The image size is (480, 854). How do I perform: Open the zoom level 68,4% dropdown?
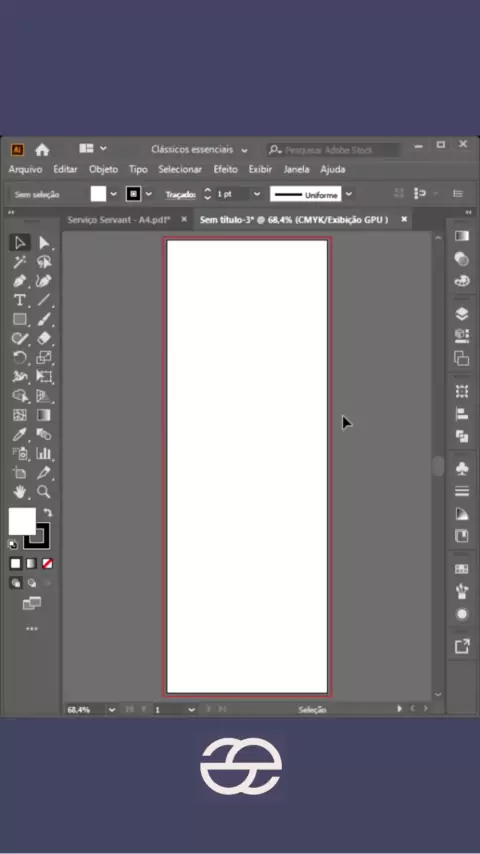pos(112,710)
